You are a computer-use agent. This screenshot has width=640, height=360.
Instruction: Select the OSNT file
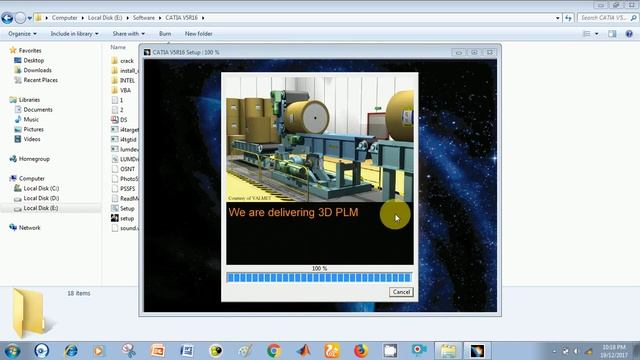[127, 169]
